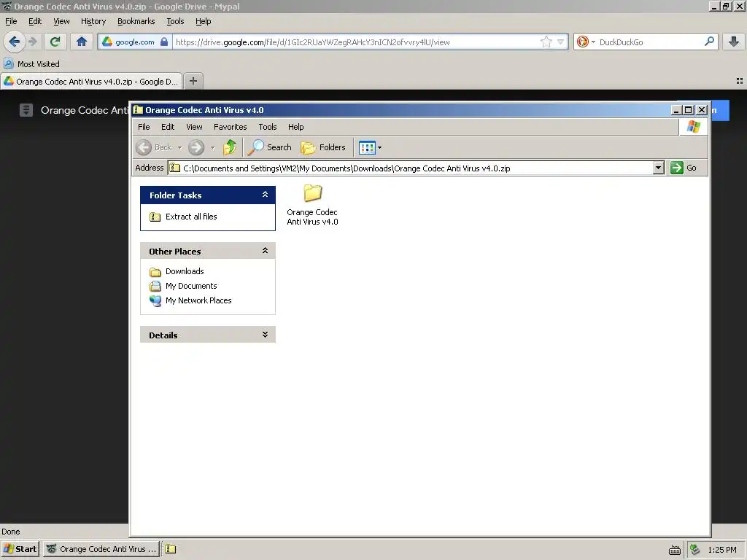The width and height of the screenshot is (747, 560).
Task: Go up one folder level
Action: click(230, 147)
